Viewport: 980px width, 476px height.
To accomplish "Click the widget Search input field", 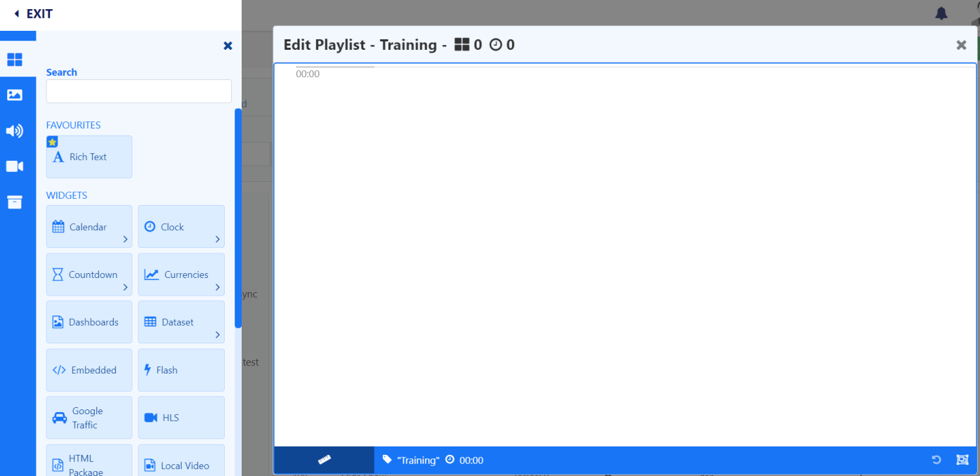I will (138, 91).
